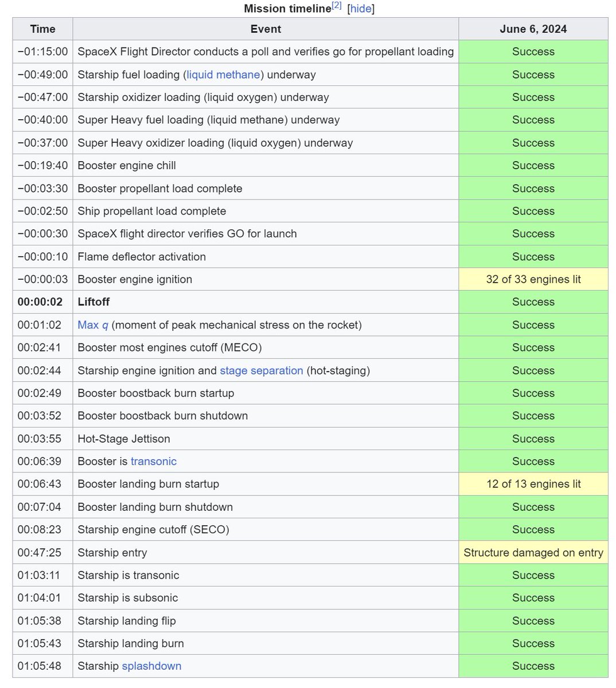Viewport: 616px width, 688px height.
Task: Select the bold 'Liftoff' event
Action: pos(93,302)
